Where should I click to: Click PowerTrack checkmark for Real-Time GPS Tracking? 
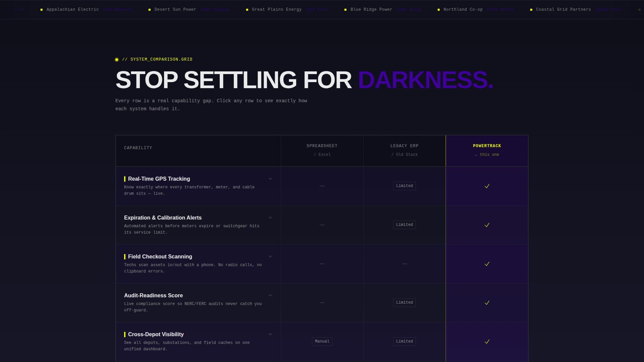coord(487,186)
